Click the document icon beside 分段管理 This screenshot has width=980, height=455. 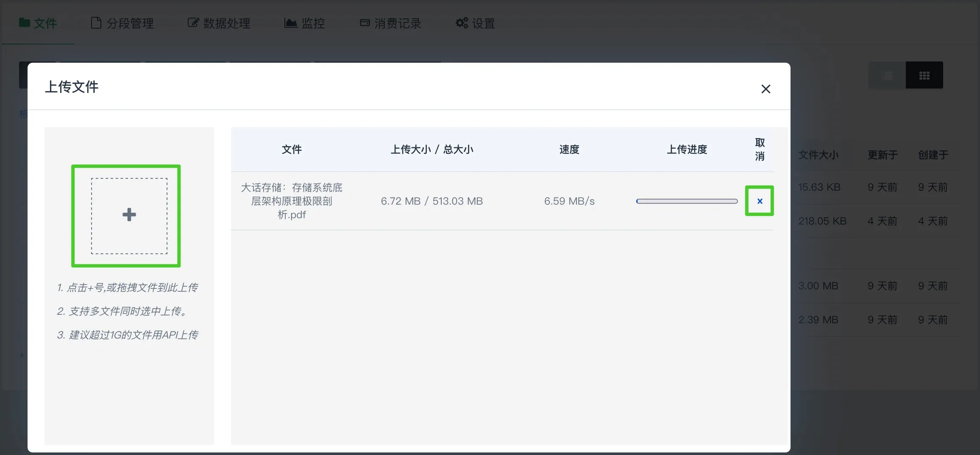[96, 23]
